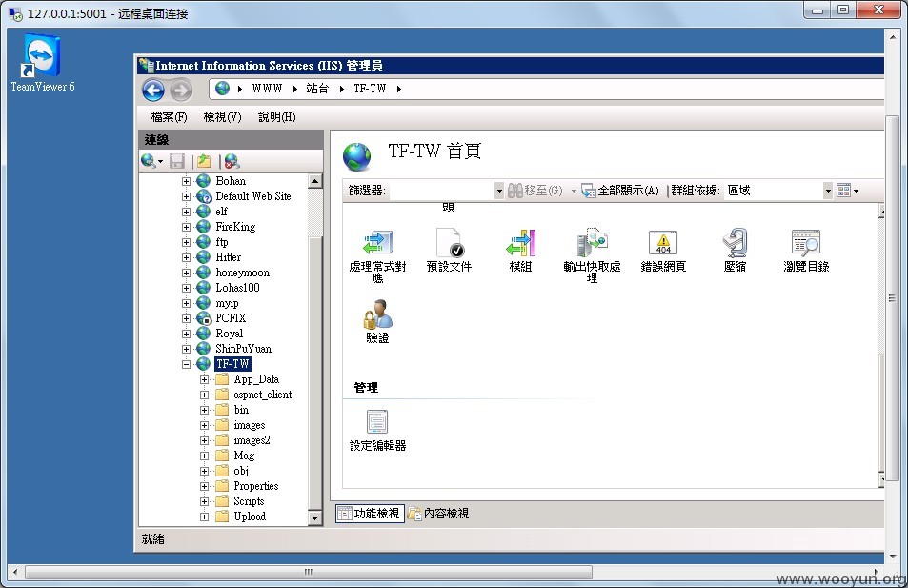This screenshot has height=588, width=908.
Task: Select the PCFIX stopped site icon
Action: pos(204,318)
